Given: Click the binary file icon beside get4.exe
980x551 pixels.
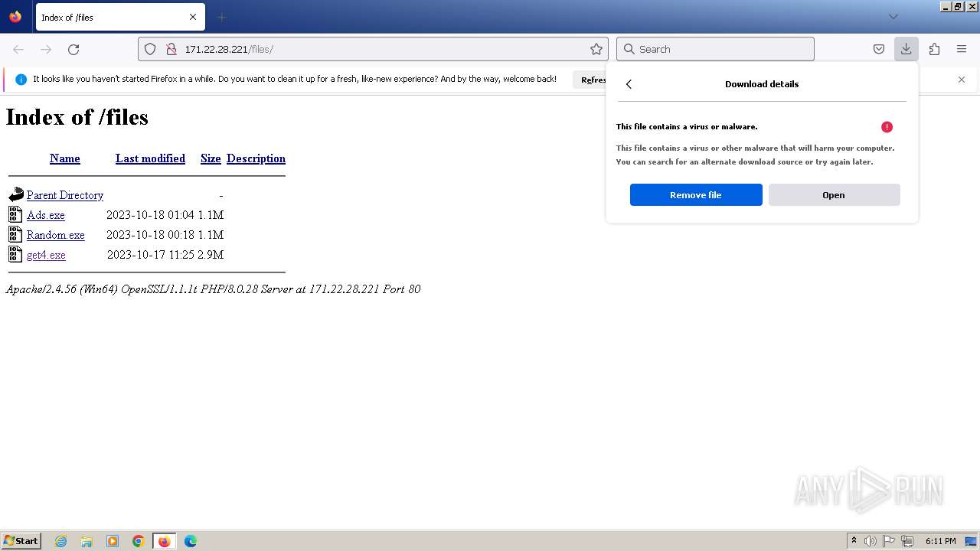Looking at the screenshot, I should [15, 254].
